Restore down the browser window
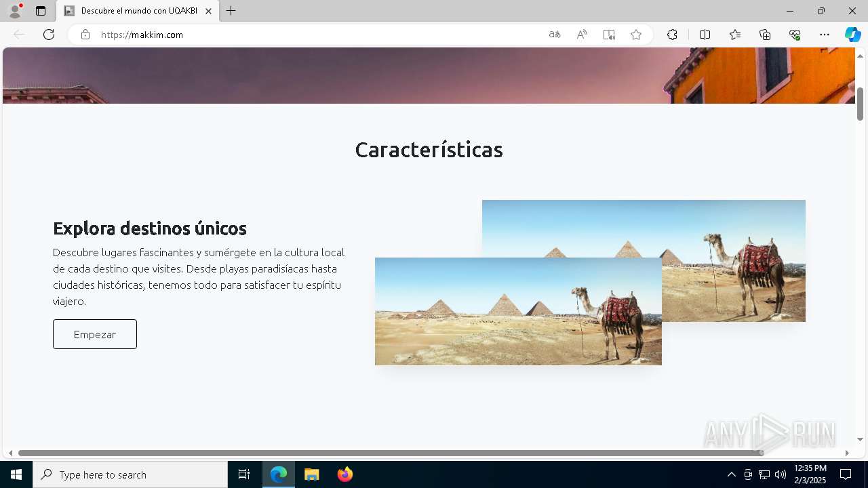Screen dimensions: 868x488 click(x=821, y=11)
